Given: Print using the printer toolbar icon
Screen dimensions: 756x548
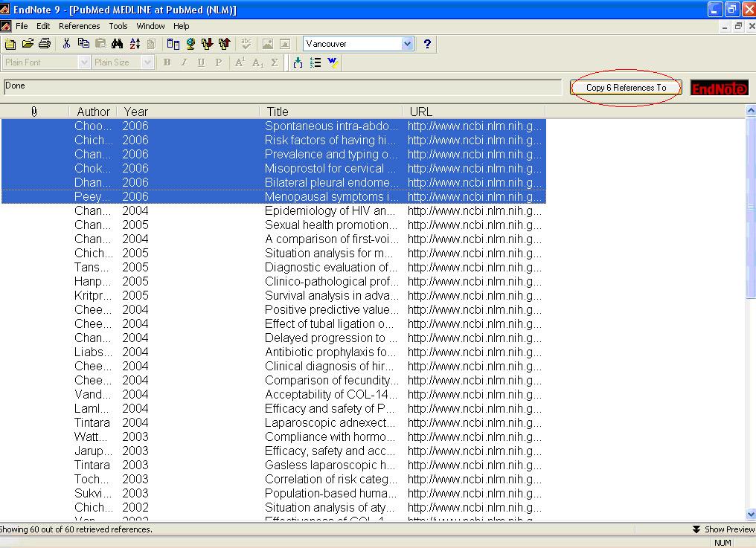Looking at the screenshot, I should pos(45,44).
